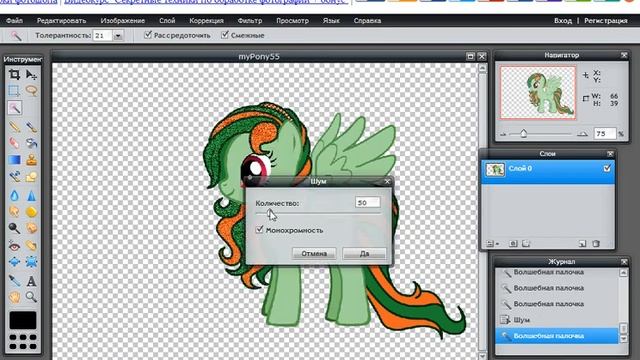Viewport: 640px width, 360px height.
Task: Select the Type text tool
Action: (x=31, y=281)
